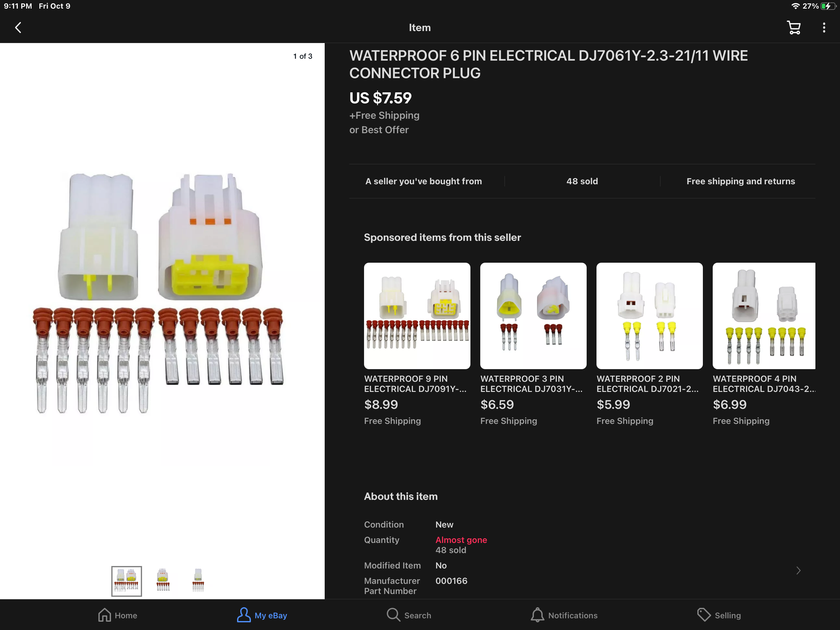840x630 pixels.
Task: Tap Free shipping and returns info
Action: tap(740, 181)
